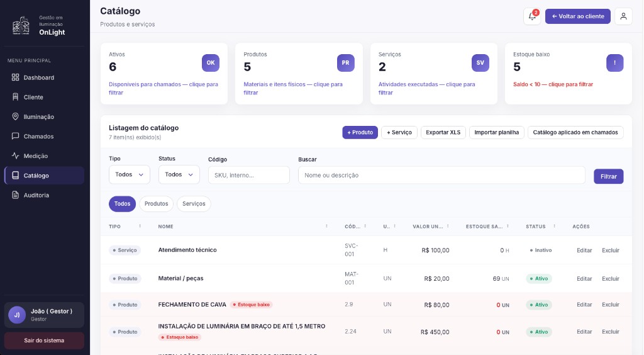The width and height of the screenshot is (644, 355).
Task: Open Medição menu item
Action: click(45, 155)
